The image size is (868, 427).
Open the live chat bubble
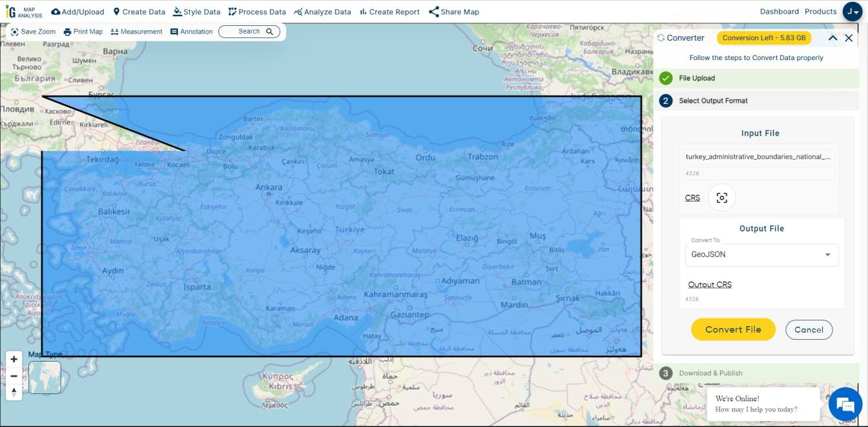(845, 404)
